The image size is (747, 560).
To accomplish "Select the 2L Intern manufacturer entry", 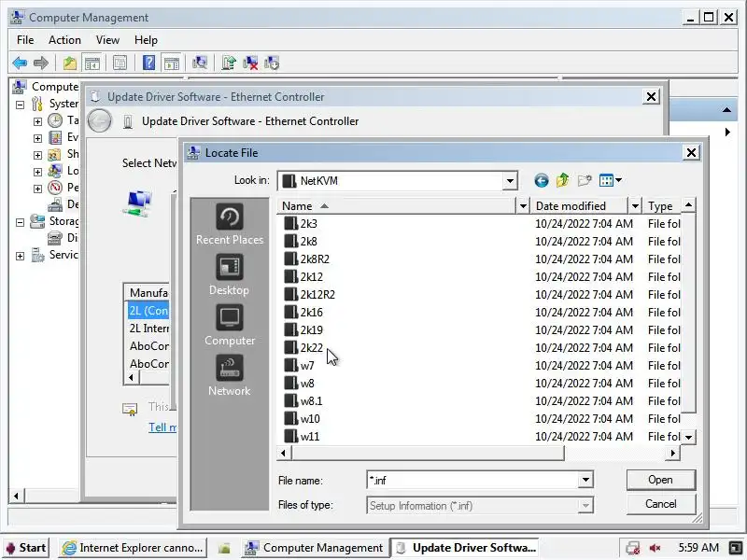I will (x=148, y=329).
